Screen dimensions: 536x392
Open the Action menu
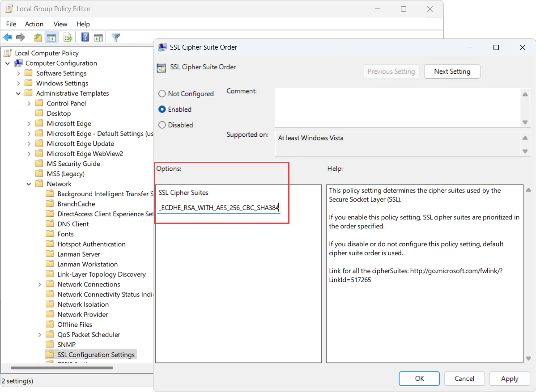pyautogui.click(x=34, y=24)
